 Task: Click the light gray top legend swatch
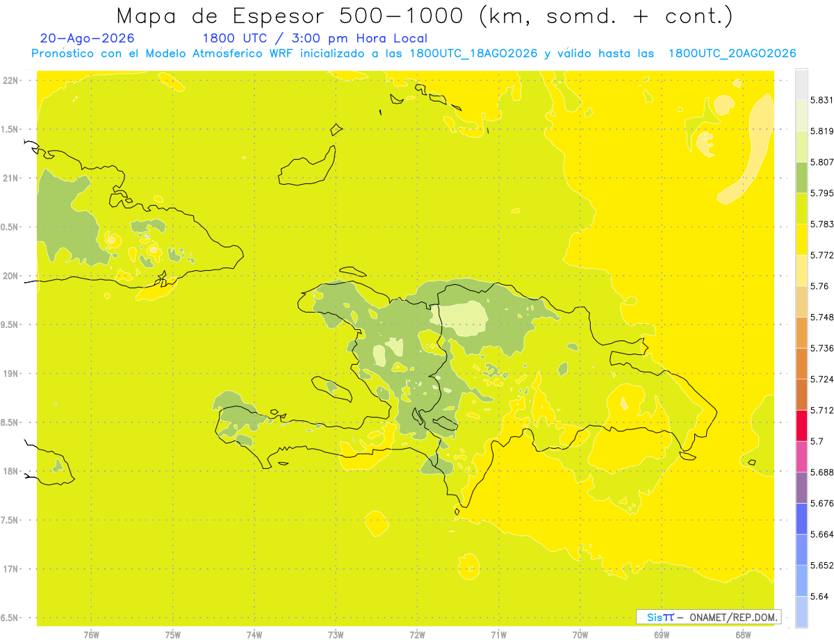click(x=801, y=83)
